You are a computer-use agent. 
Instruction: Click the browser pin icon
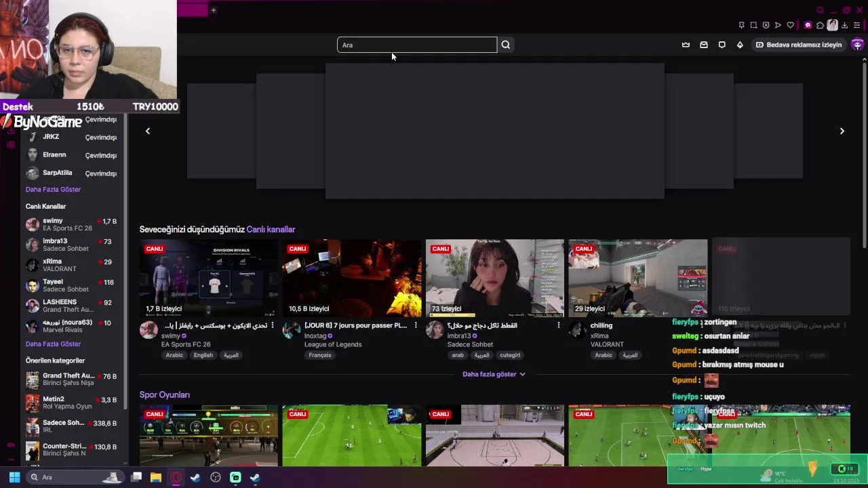click(741, 25)
